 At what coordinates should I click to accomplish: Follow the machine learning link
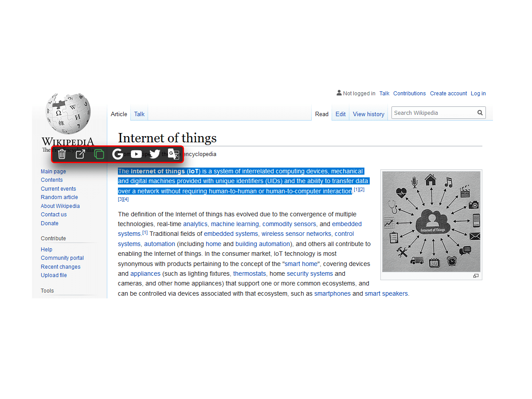pos(235,224)
